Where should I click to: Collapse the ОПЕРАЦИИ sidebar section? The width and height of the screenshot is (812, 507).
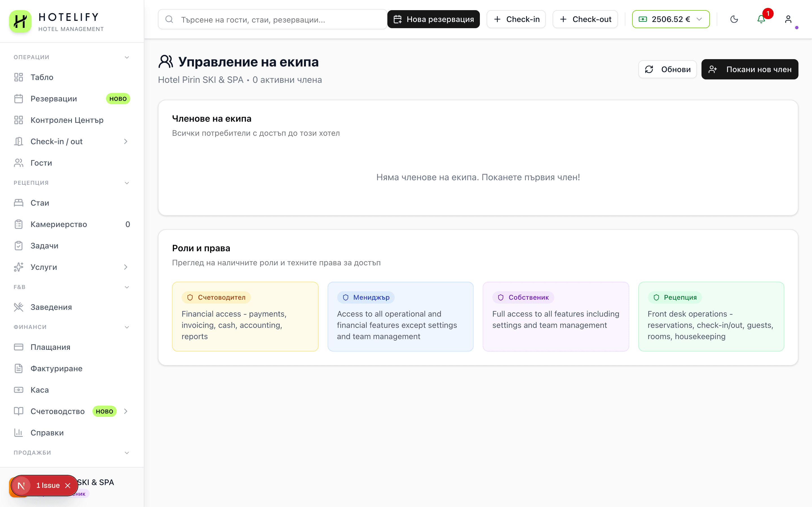pos(127,57)
